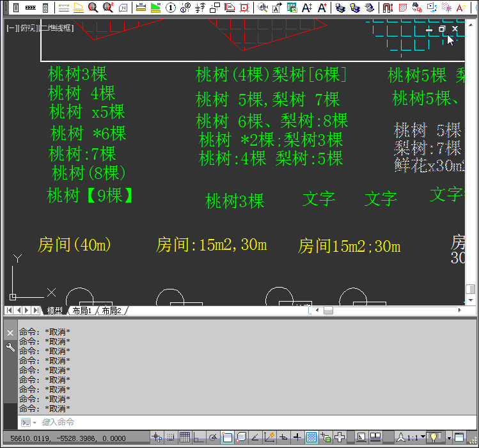Switch to the 布局1 layout tab

point(82,311)
